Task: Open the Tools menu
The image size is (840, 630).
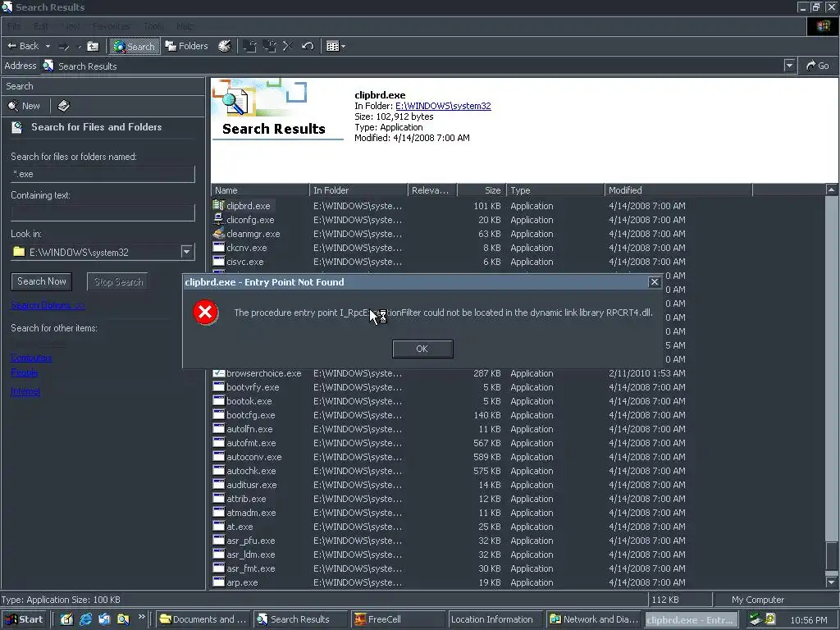Action: 153,26
